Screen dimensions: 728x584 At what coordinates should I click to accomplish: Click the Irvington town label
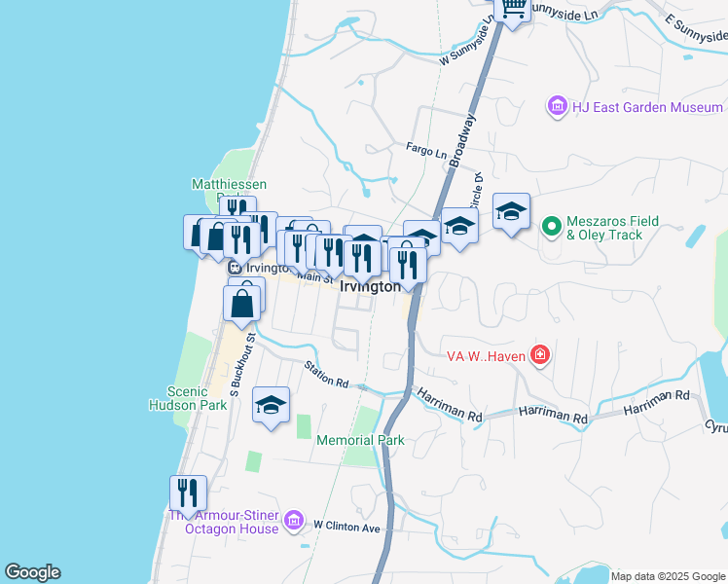click(x=370, y=287)
